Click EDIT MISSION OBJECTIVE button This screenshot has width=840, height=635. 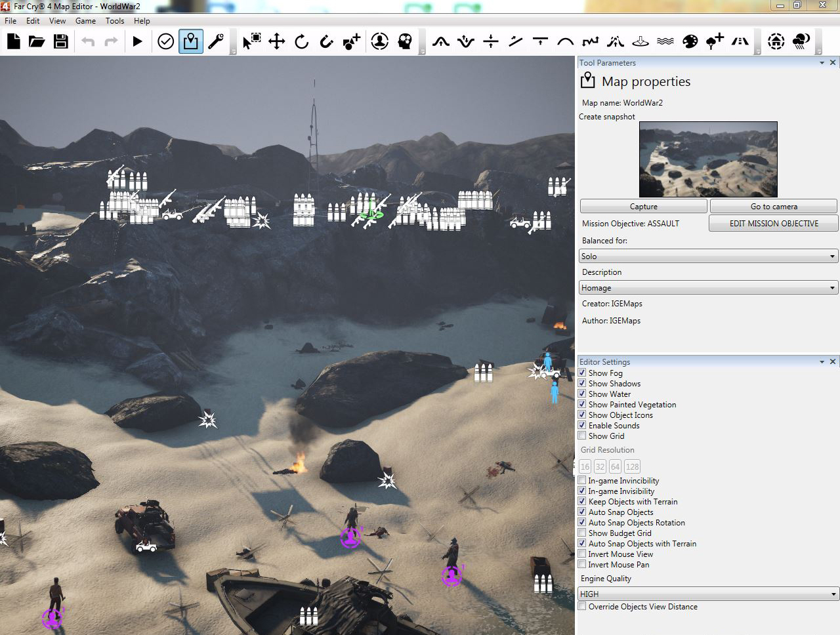774,224
